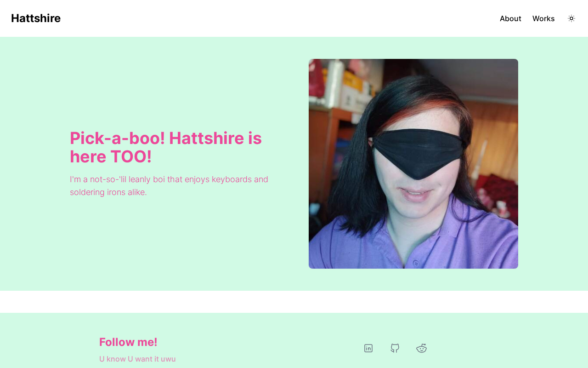This screenshot has height=368, width=588.
Task: Click the "here TOO!" heading line
Action: click(x=111, y=156)
